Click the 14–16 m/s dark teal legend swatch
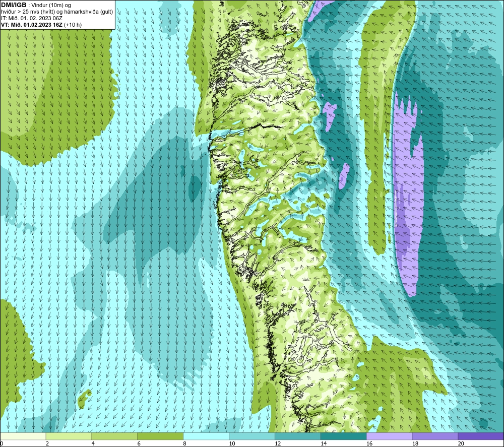The height and width of the screenshot is (447, 504). click(344, 436)
